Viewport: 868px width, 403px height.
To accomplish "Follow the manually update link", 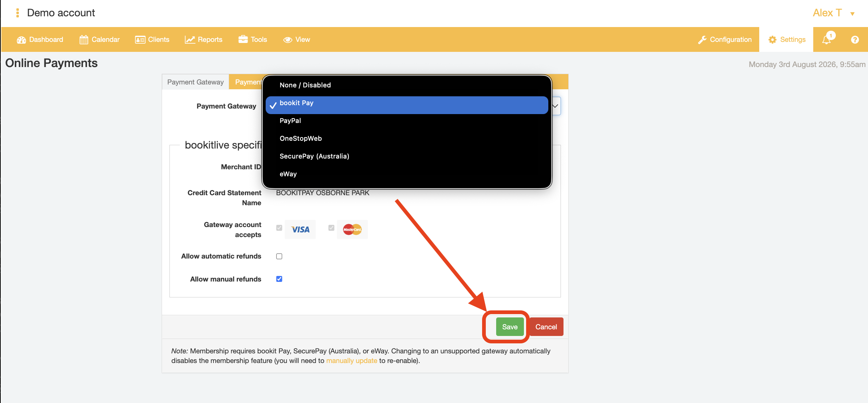I will (x=351, y=361).
